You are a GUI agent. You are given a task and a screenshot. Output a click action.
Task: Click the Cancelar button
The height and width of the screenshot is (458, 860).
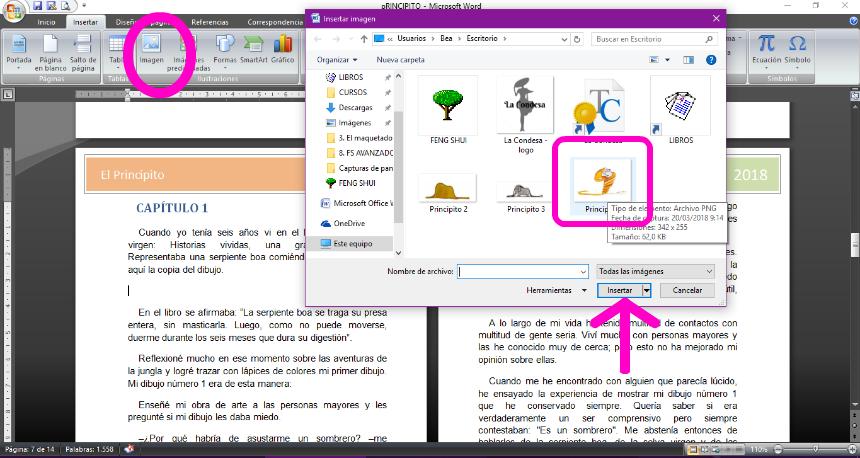click(687, 290)
